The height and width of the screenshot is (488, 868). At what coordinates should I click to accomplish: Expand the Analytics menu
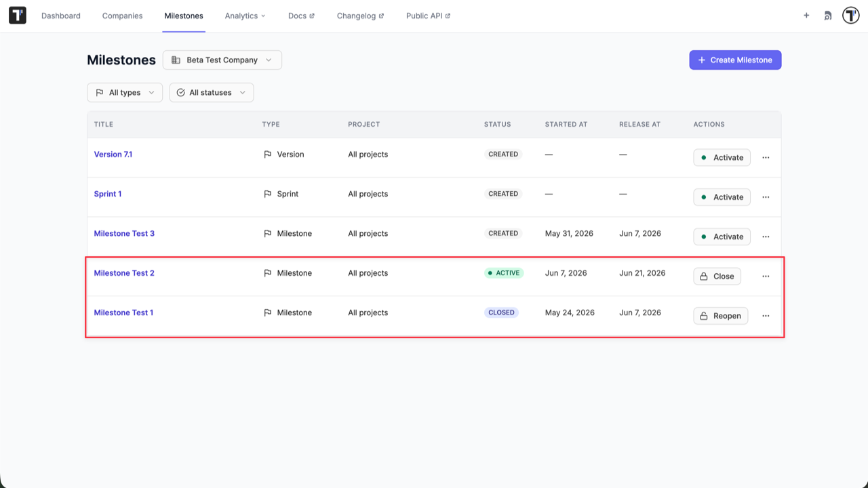tap(245, 16)
